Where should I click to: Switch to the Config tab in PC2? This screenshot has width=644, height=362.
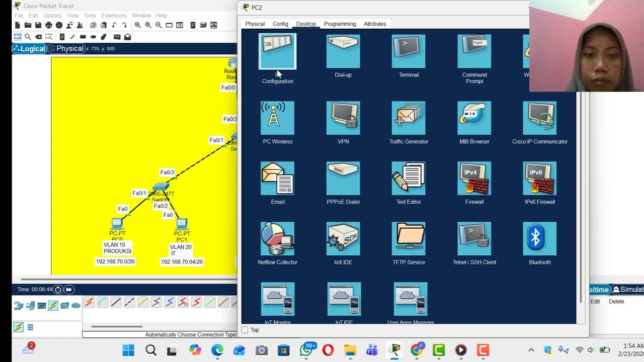point(280,24)
